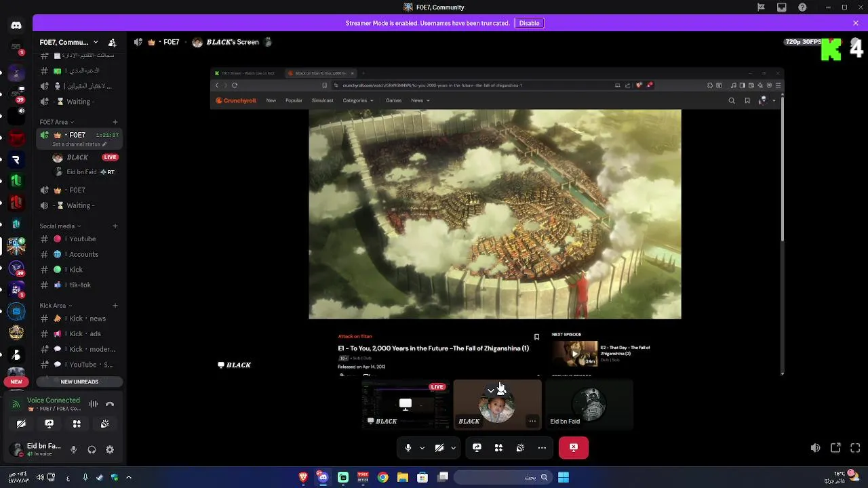Screen dimensions: 868x488
Task: Open the Kick ads channel
Action: [x=79, y=333]
